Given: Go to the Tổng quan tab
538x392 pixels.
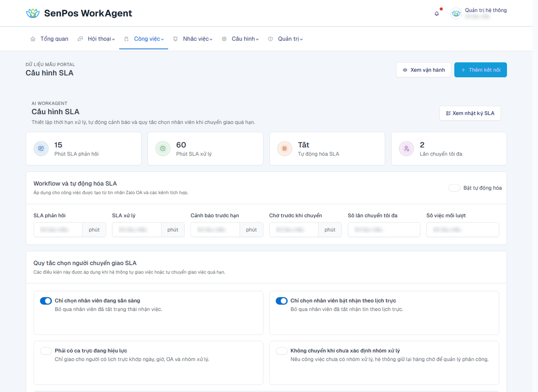Looking at the screenshot, I should point(49,39).
